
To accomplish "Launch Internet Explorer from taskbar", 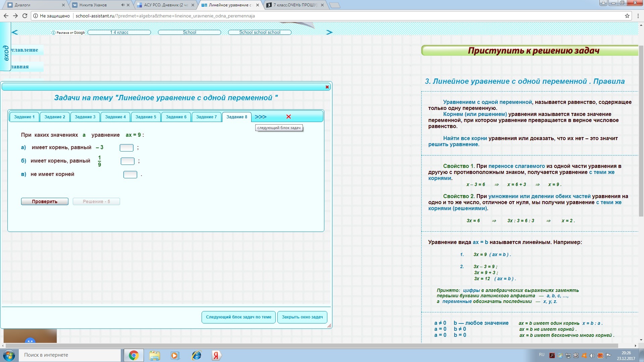I will click(x=196, y=355).
